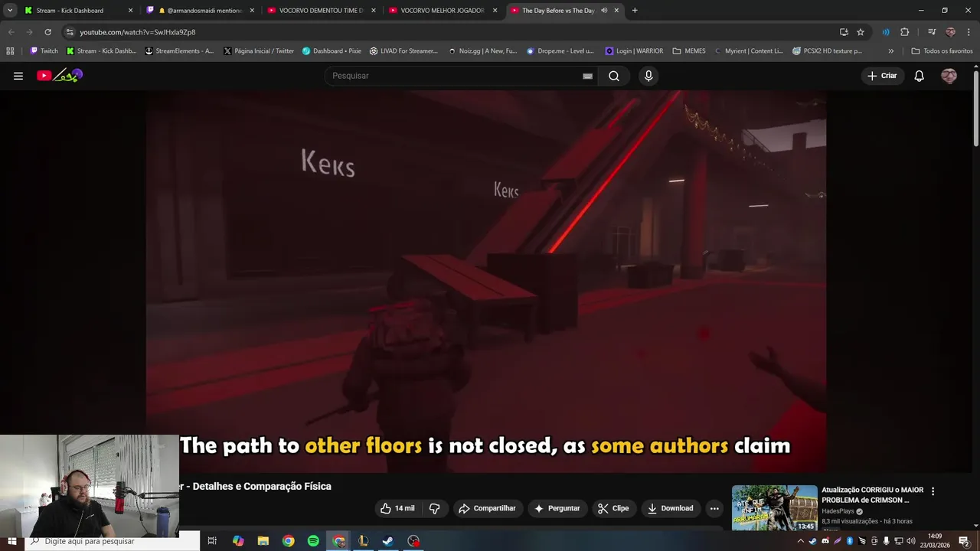Click the Compartilhar share button

[x=487, y=508]
